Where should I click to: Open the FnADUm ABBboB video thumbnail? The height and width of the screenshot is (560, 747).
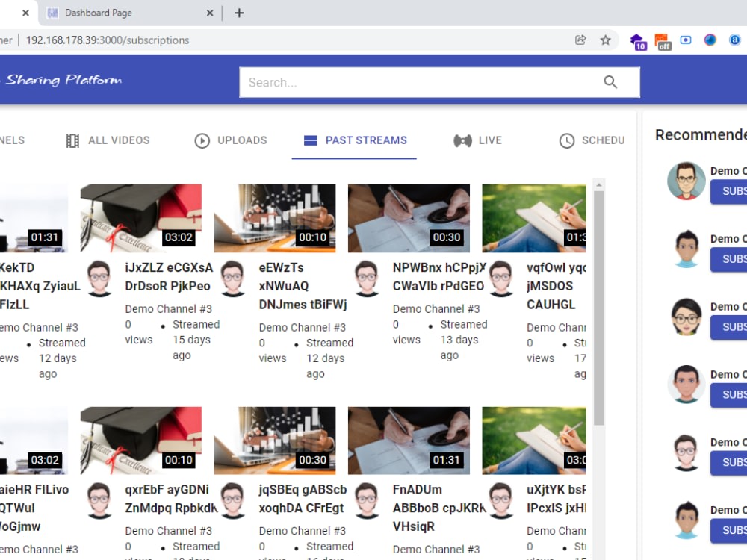coord(409,441)
